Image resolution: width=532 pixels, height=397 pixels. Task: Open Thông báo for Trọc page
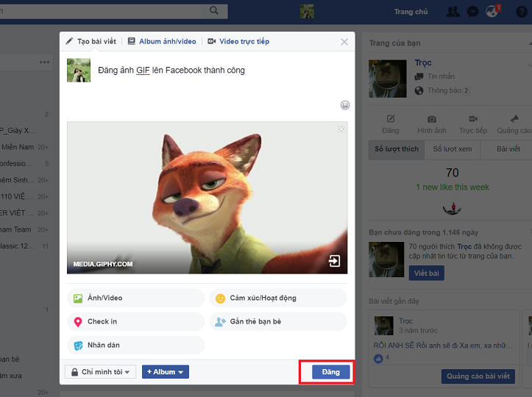coord(442,90)
